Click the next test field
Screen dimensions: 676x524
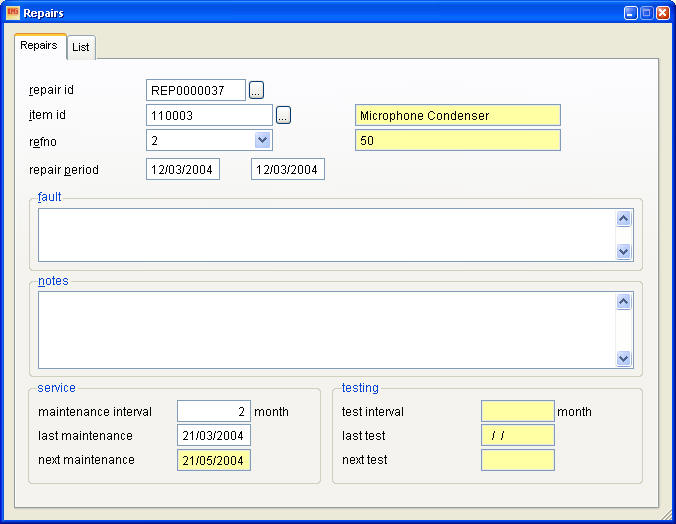(x=518, y=460)
